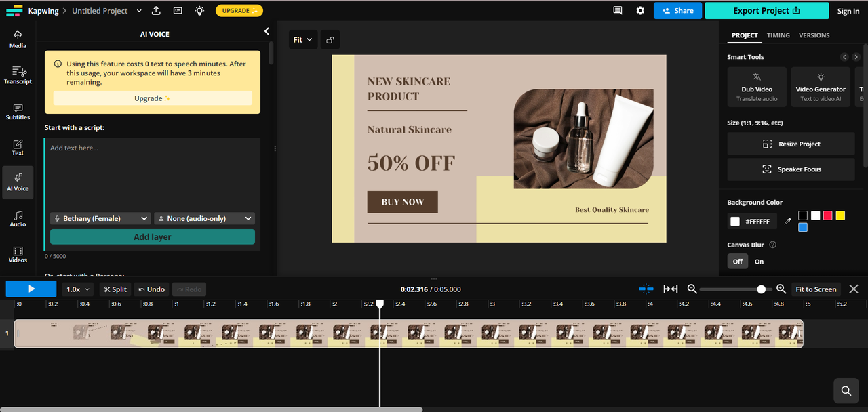868x412 pixels.
Task: Click the video clip on timeline track 1
Action: [408, 333]
